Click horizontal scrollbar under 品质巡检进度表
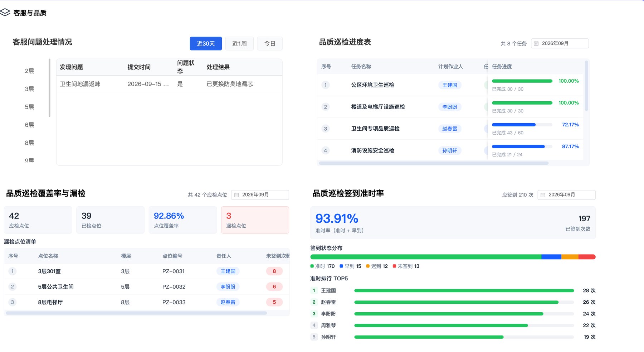Image resolution: width=644 pixels, height=352 pixels. pyautogui.click(x=434, y=163)
